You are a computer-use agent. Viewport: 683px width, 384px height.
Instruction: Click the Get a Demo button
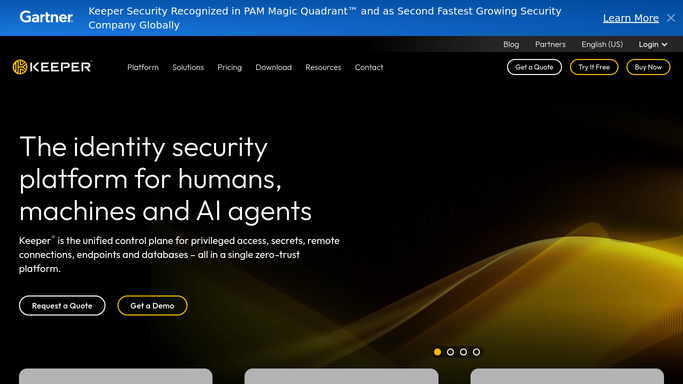pyautogui.click(x=152, y=306)
